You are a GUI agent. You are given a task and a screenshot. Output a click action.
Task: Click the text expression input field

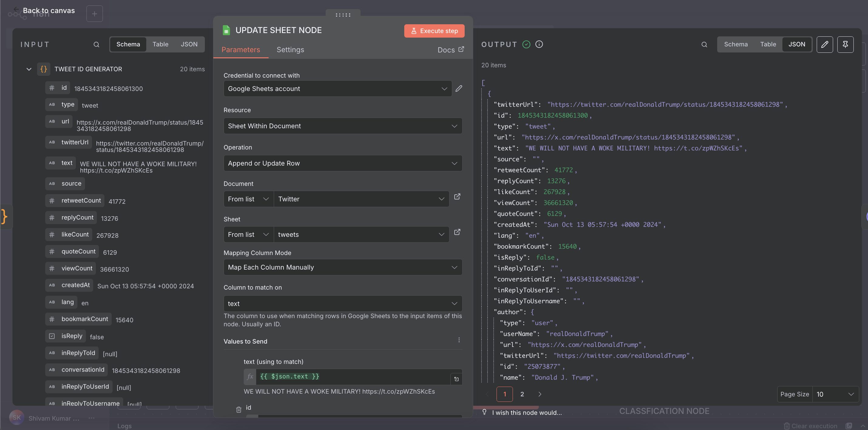(x=352, y=376)
